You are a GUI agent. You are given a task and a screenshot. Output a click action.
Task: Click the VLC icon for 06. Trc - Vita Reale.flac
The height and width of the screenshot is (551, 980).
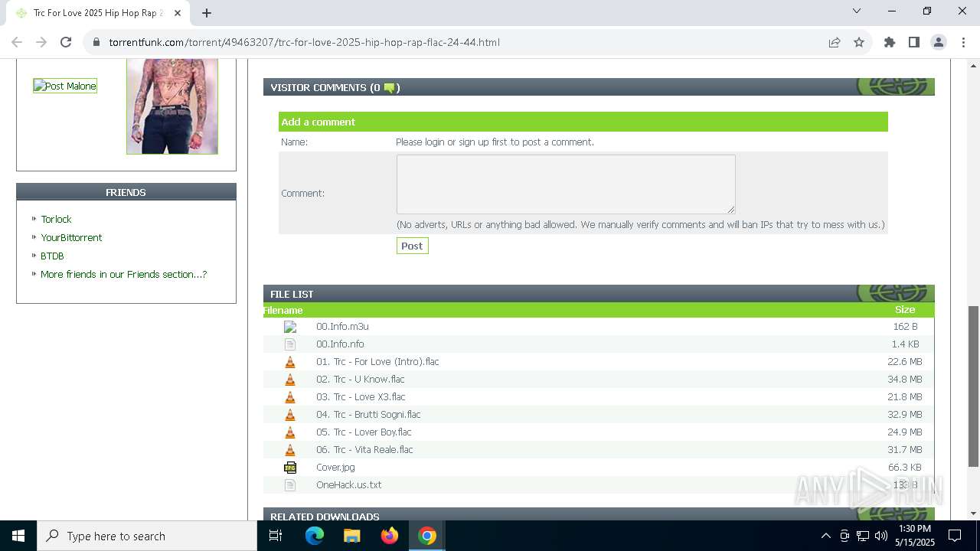(290, 450)
